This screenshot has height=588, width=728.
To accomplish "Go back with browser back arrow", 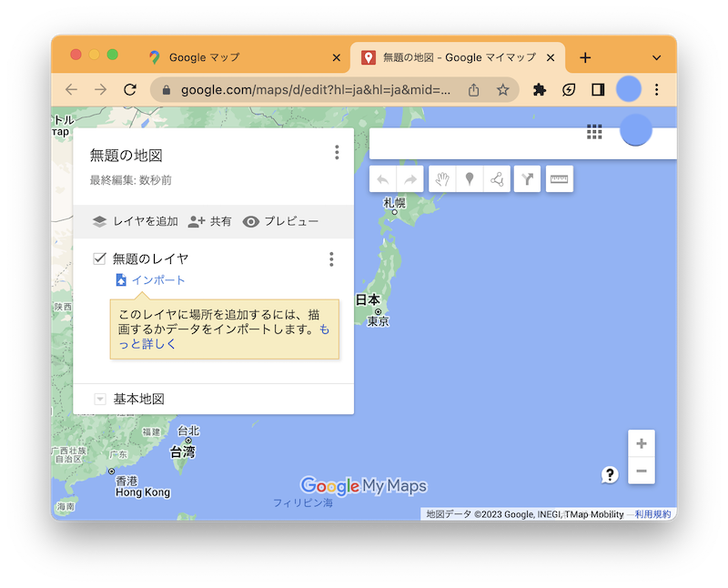I will pos(72,89).
